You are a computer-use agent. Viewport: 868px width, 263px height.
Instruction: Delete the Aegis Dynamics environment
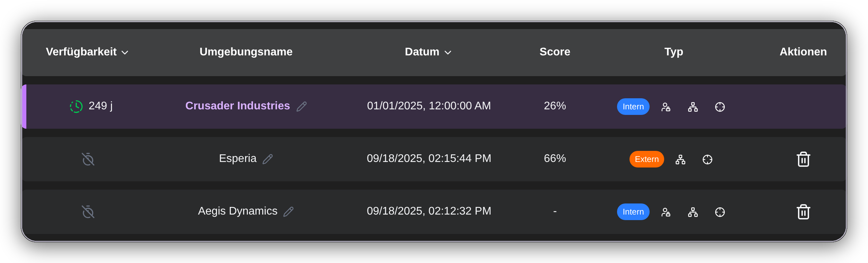tap(803, 212)
